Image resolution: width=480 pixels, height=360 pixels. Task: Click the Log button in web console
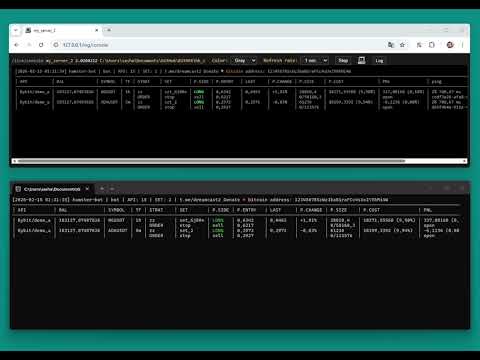click(379, 60)
